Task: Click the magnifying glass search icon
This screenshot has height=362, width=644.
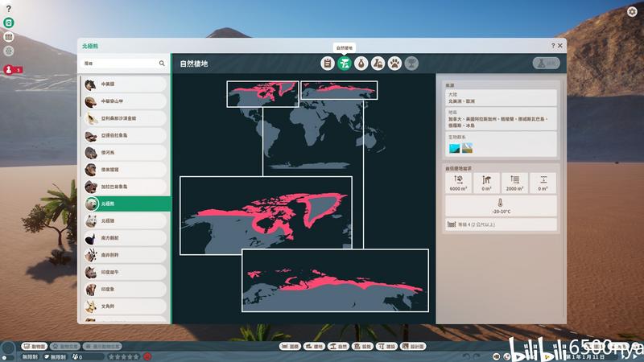Action: coord(162,64)
